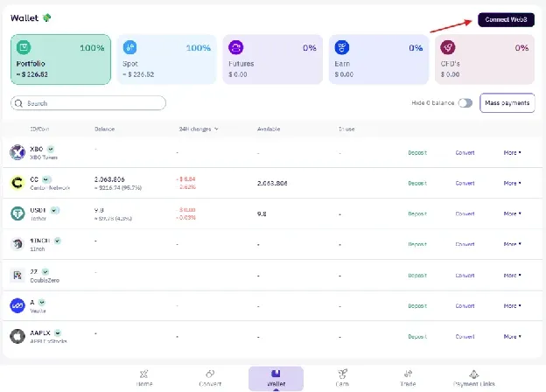Expand the DoubleZero coin chevron
This screenshot has height=392, width=546.
tap(45, 272)
